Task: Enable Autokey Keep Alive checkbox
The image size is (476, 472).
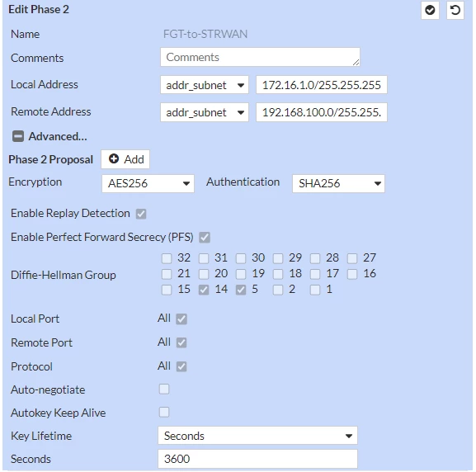Action: coord(164,413)
